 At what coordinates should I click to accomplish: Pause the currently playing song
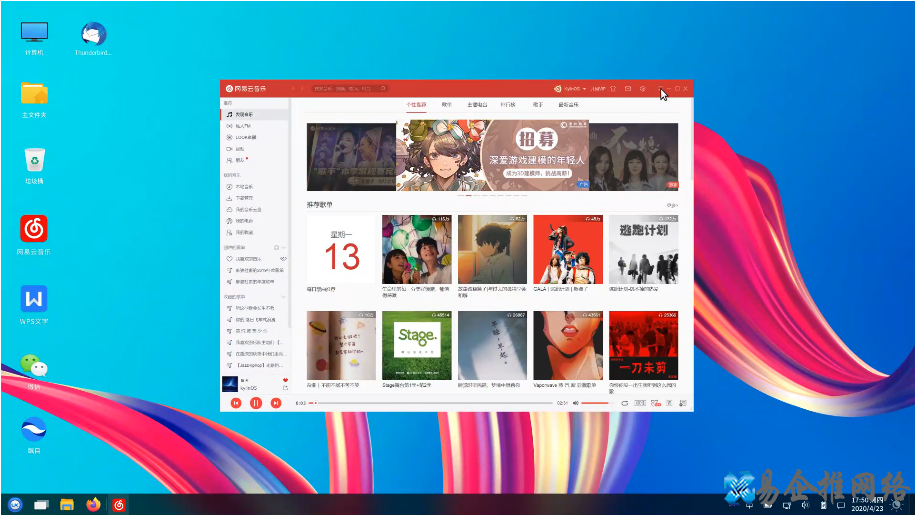[x=256, y=402]
